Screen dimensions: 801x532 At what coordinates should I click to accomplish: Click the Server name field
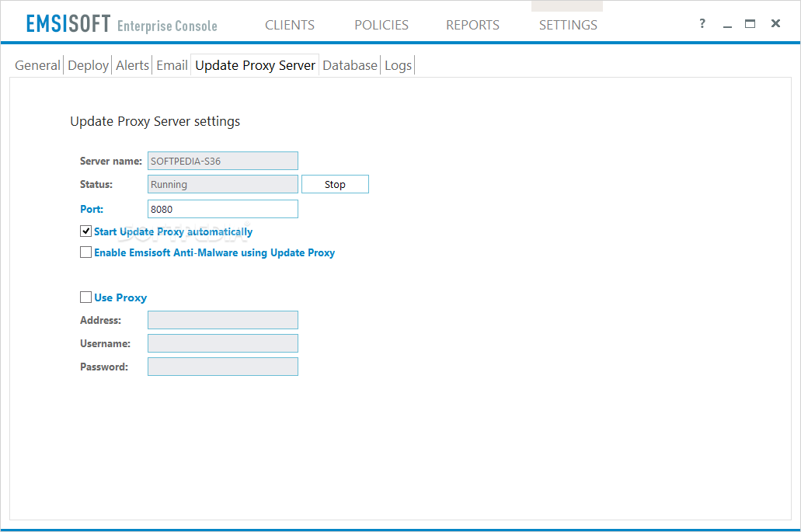(223, 161)
